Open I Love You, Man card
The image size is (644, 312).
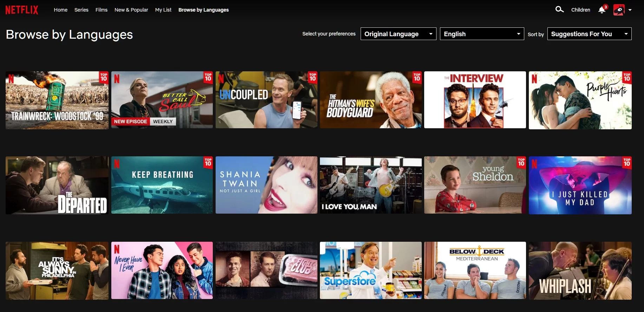click(371, 185)
